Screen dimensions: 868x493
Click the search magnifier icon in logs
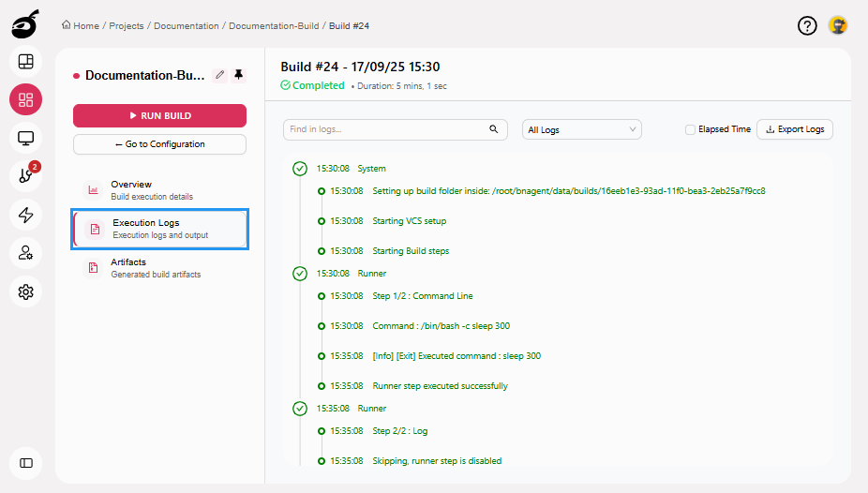494,129
